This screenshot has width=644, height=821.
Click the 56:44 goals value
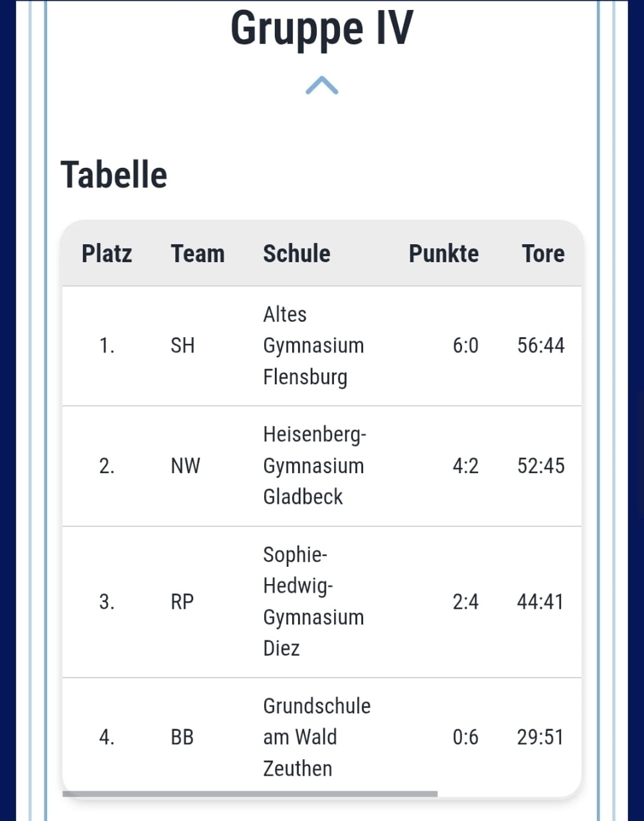pyautogui.click(x=540, y=346)
